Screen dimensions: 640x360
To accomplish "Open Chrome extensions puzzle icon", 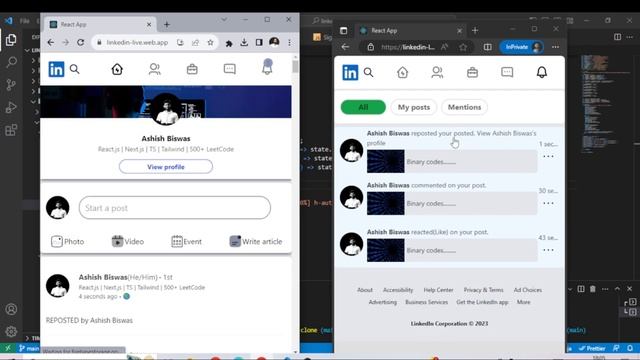I will click(x=229, y=43).
